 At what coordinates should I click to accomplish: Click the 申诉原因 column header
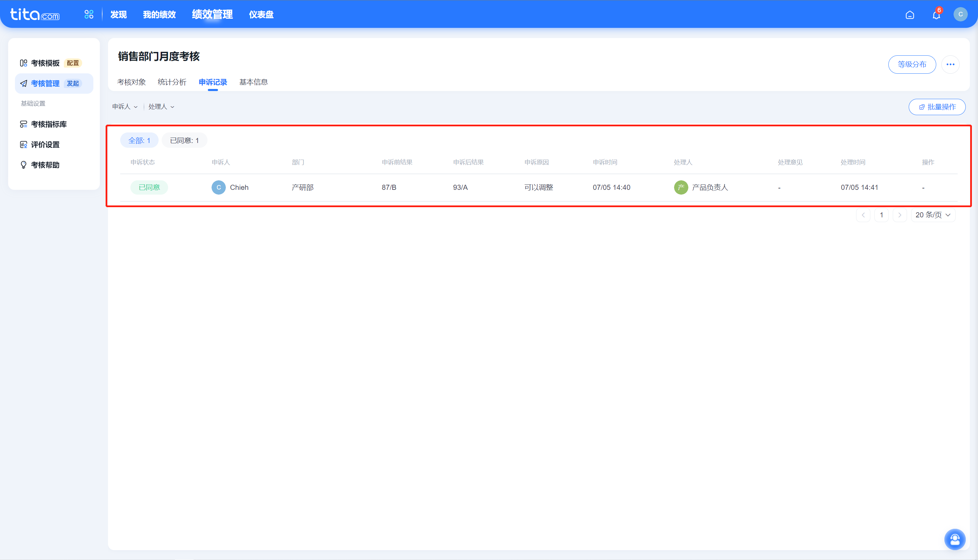[x=537, y=162]
